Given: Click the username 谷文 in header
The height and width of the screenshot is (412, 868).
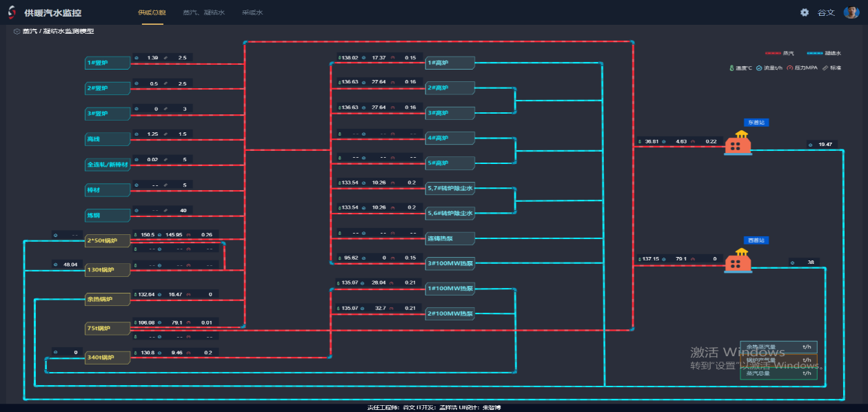Looking at the screenshot, I should coord(826,12).
